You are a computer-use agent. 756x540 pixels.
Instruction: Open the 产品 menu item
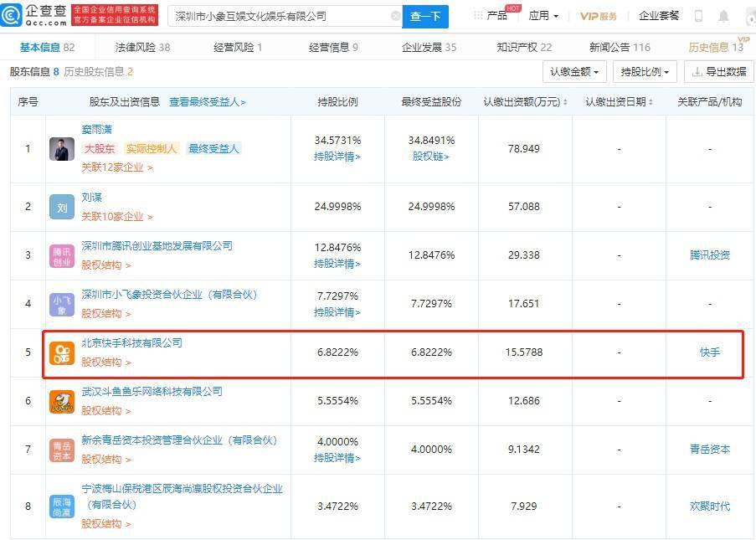point(496,16)
